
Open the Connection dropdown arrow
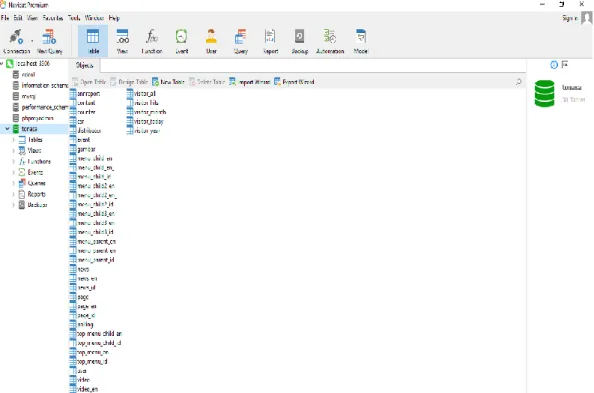[32, 41]
